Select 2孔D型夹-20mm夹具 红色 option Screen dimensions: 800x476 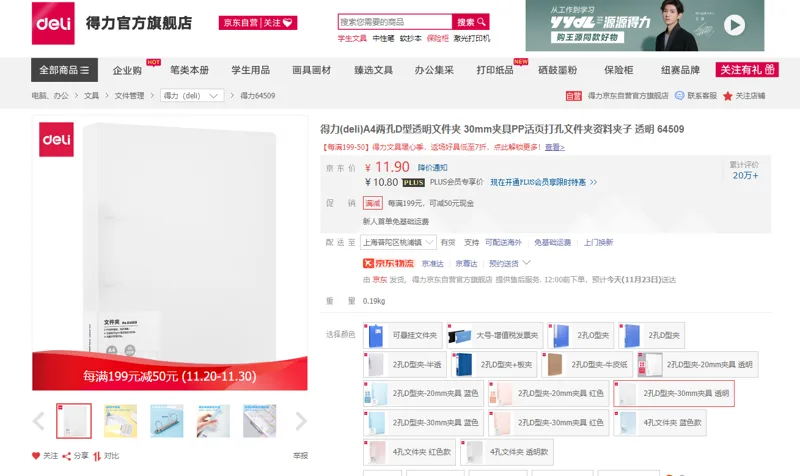coord(548,393)
